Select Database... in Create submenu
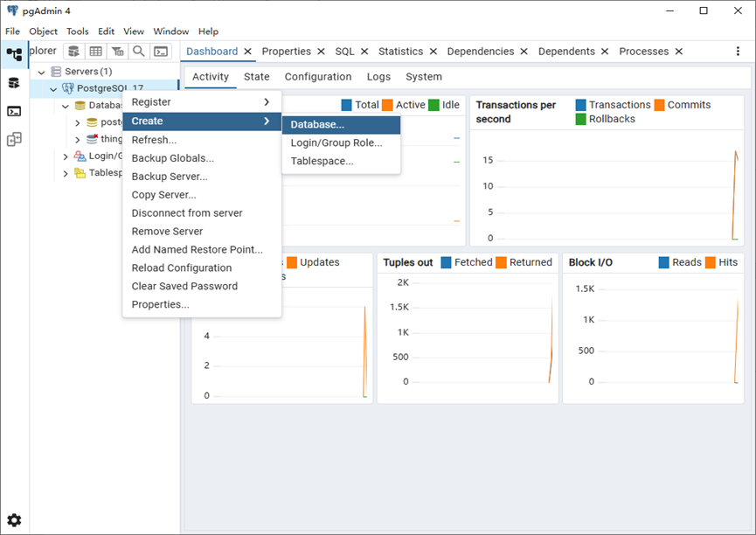The width and height of the screenshot is (756, 535). [341, 124]
